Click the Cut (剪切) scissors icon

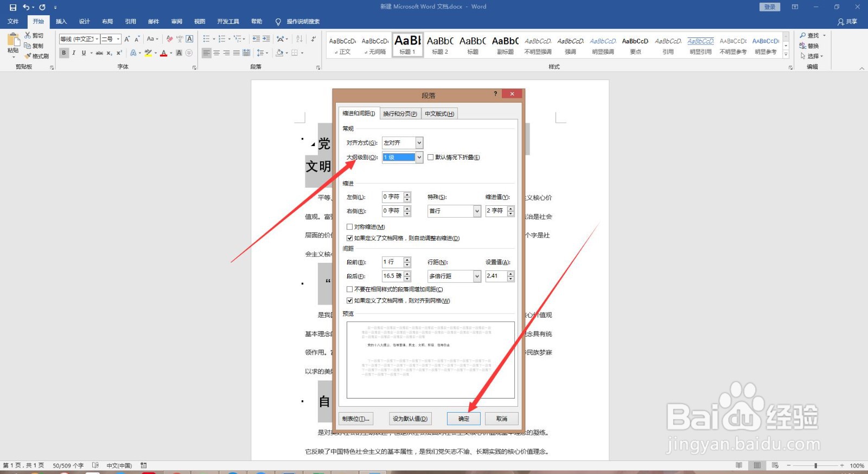pos(28,35)
